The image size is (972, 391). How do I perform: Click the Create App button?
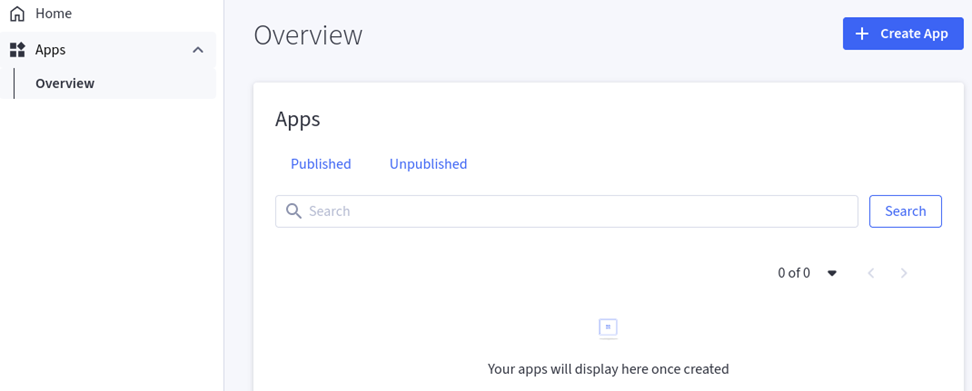click(x=903, y=33)
